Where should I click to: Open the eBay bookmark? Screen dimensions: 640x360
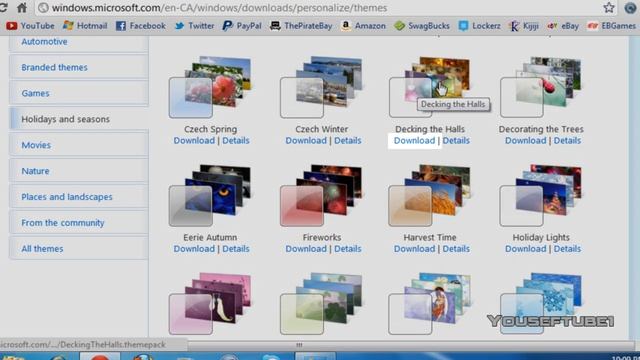(563, 26)
